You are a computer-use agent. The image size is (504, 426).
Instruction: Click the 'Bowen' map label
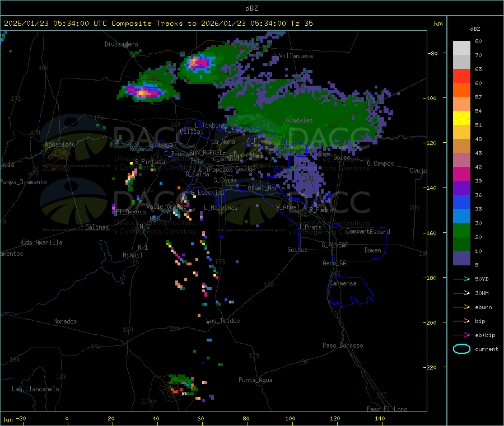click(372, 250)
